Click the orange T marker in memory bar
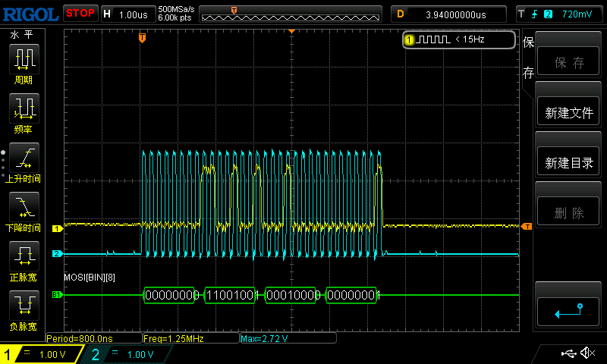 (x=234, y=10)
